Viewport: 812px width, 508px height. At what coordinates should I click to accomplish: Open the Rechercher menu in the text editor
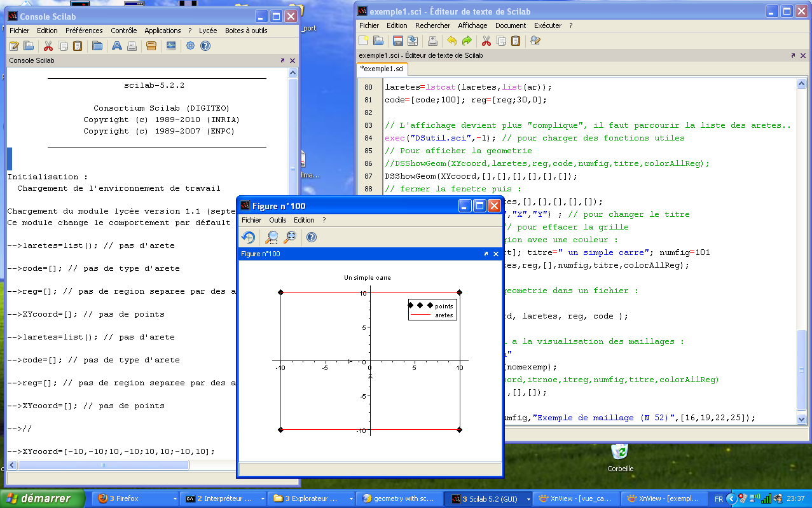433,25
